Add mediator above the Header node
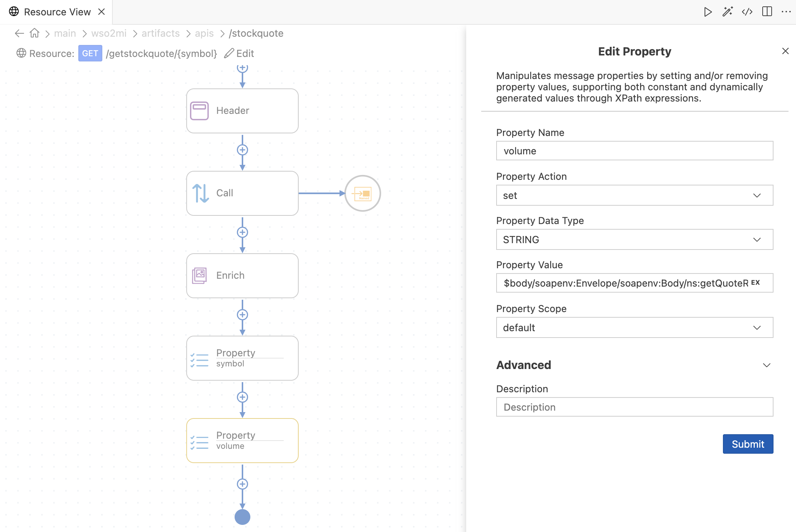Screen dimensions: 796x532 (x=242, y=68)
